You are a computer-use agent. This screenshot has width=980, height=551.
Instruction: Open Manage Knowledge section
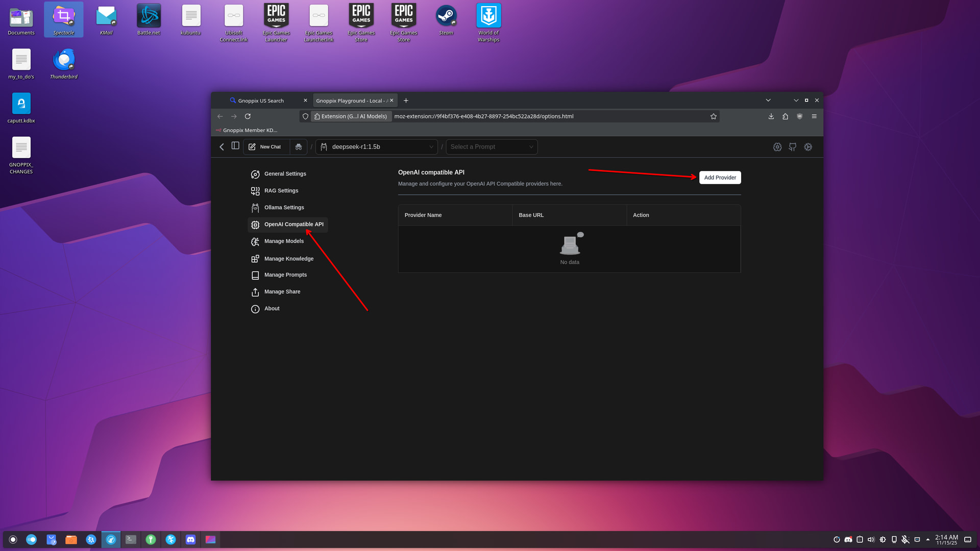(x=288, y=259)
